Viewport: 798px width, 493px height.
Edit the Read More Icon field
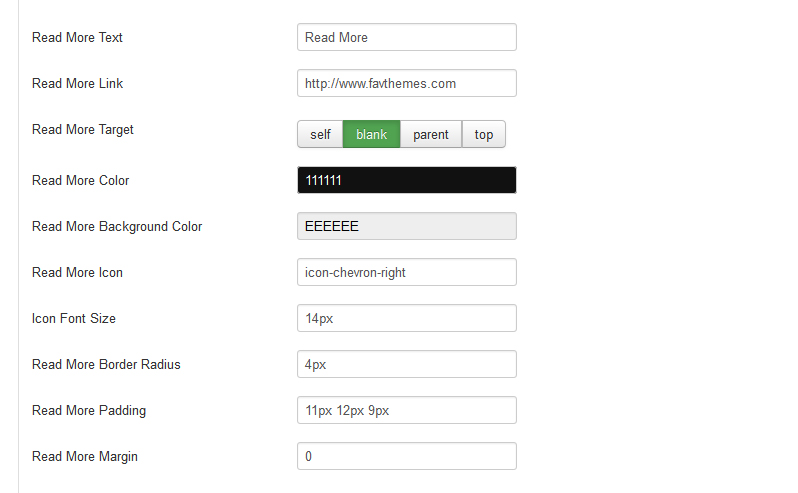407,272
